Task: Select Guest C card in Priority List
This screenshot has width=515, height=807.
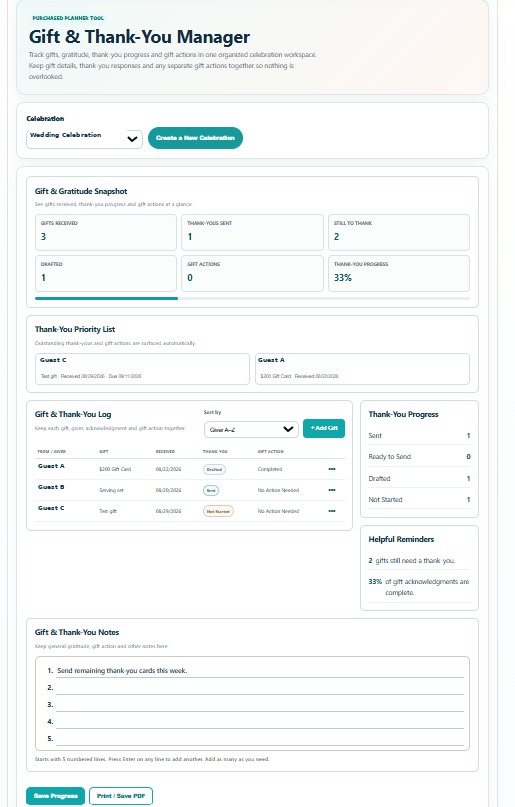Action: tap(142, 369)
